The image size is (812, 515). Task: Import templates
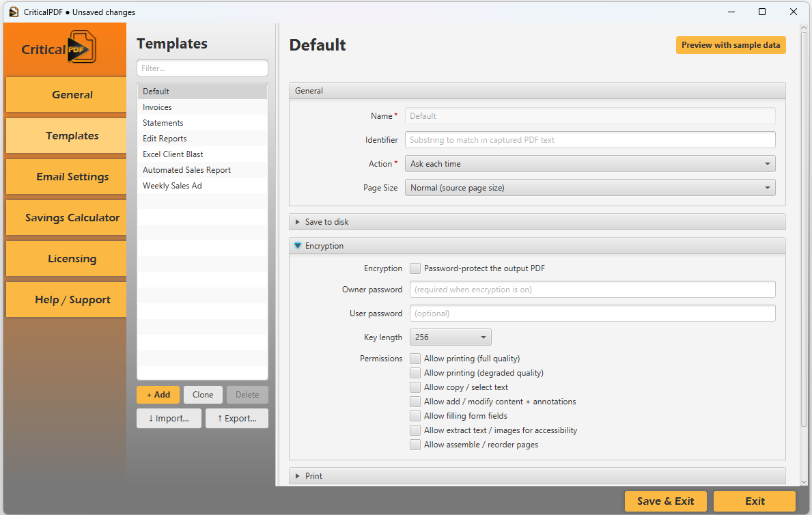pos(169,419)
